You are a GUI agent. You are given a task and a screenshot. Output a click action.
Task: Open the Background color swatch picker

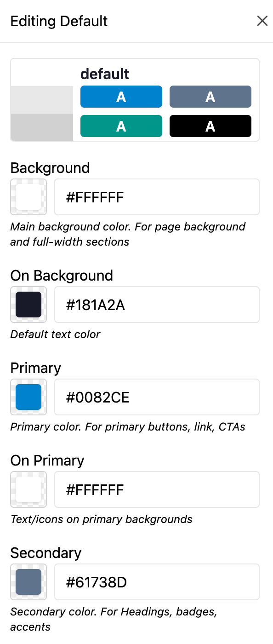pos(28,196)
